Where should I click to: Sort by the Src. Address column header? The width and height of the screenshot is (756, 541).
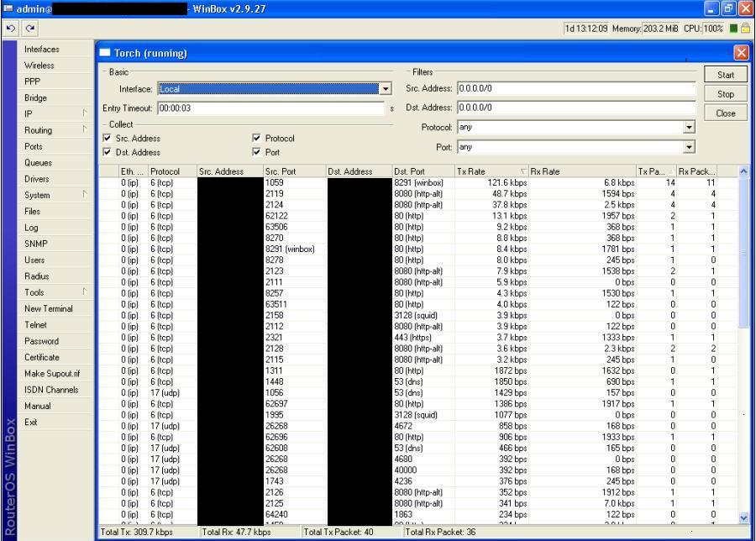click(230, 171)
